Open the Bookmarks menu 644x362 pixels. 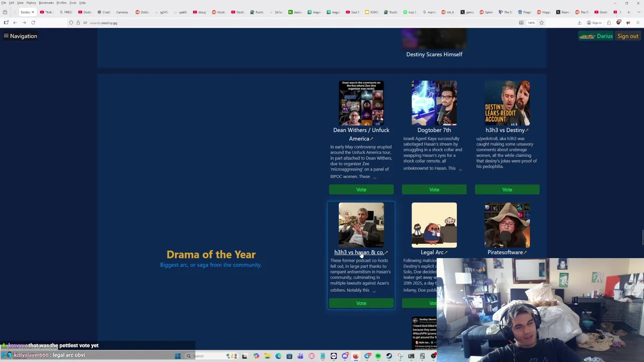click(46, 3)
